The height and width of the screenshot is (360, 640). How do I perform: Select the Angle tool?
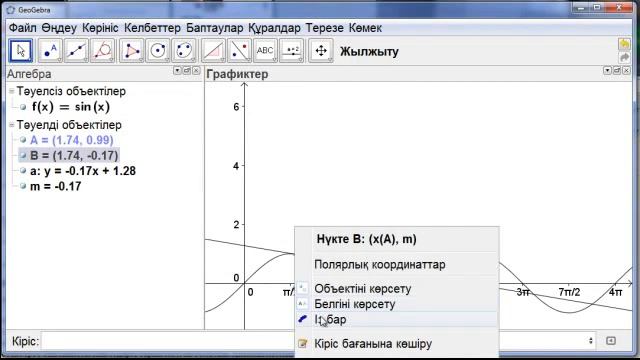pos(213,51)
